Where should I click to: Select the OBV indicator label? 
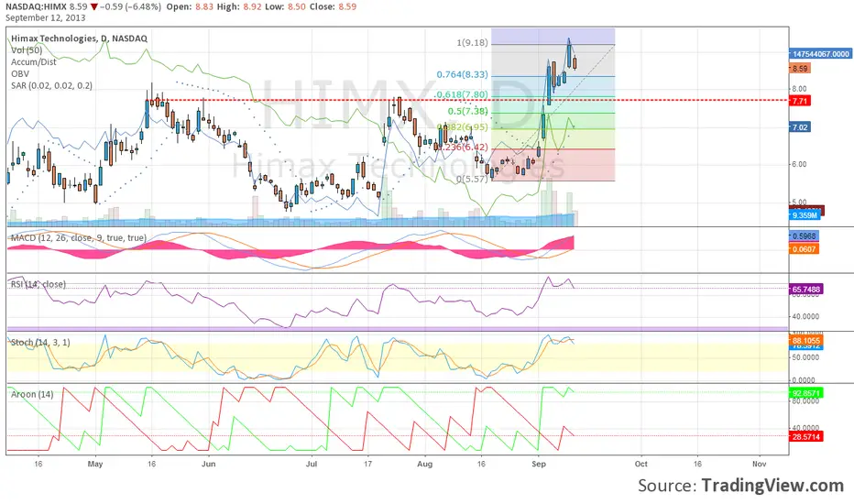20,73
